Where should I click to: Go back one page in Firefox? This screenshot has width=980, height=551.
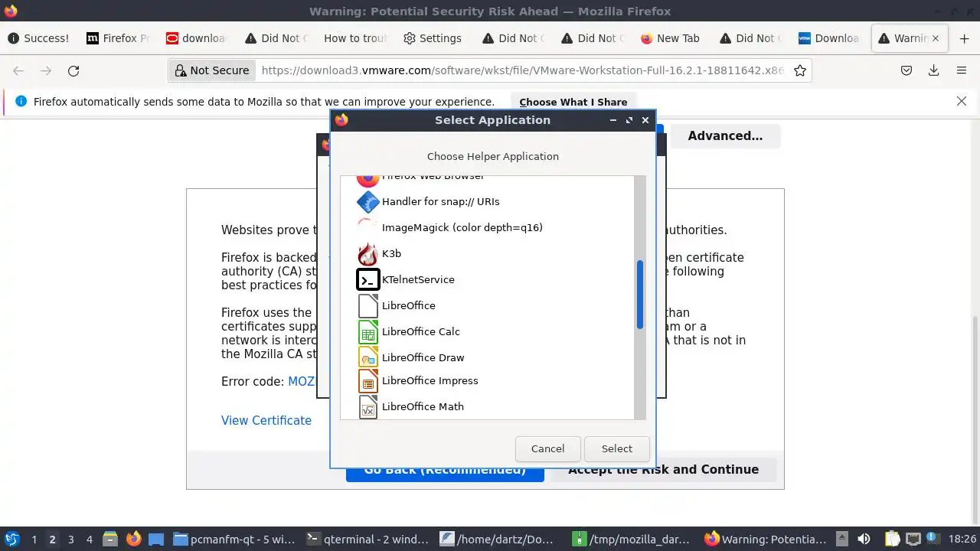[18, 70]
